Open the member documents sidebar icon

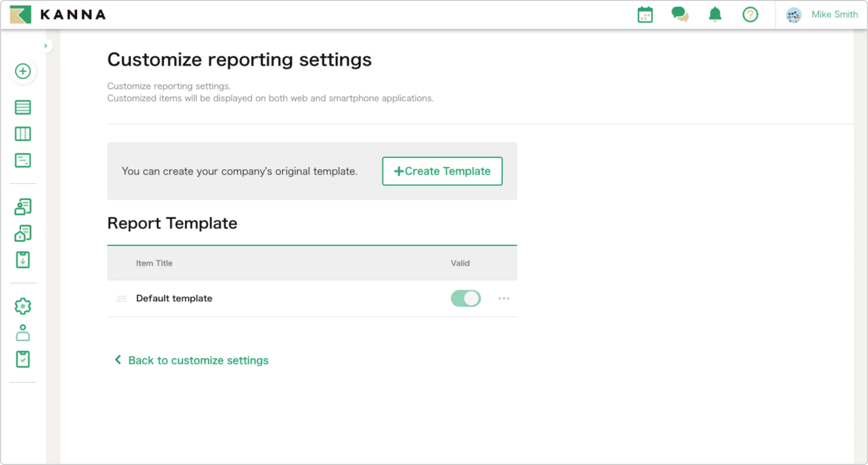23,207
